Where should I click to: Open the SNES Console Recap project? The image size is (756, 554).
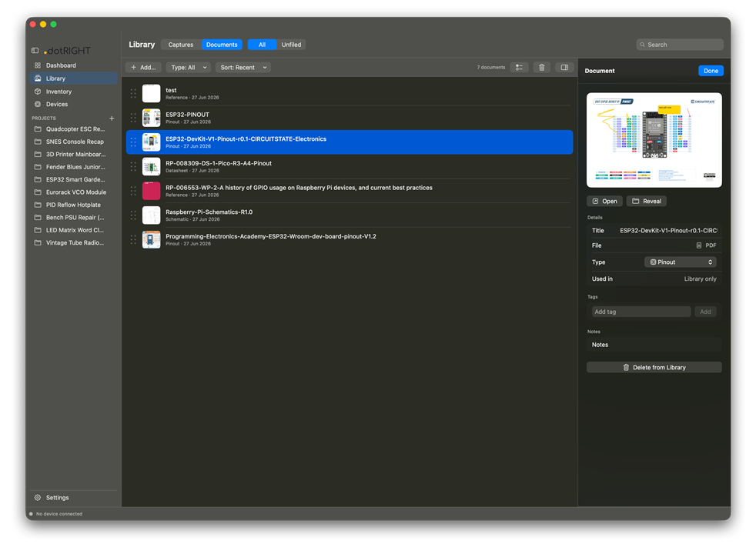(73, 142)
